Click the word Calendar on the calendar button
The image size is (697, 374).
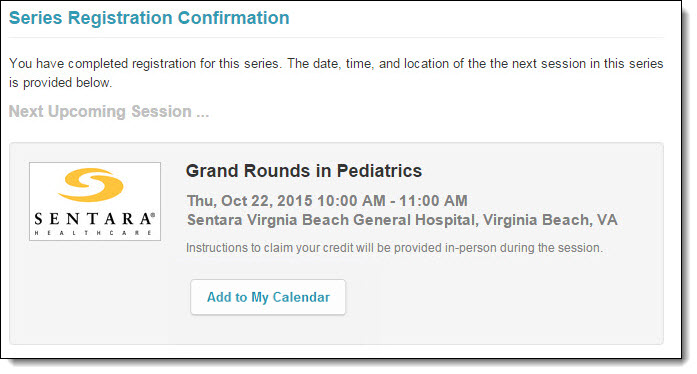(301, 297)
